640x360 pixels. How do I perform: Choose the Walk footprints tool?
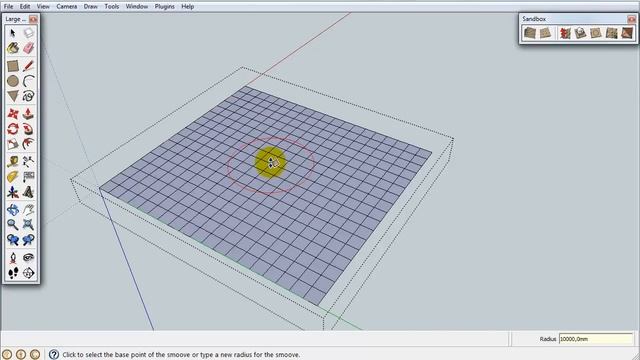click(x=13, y=273)
